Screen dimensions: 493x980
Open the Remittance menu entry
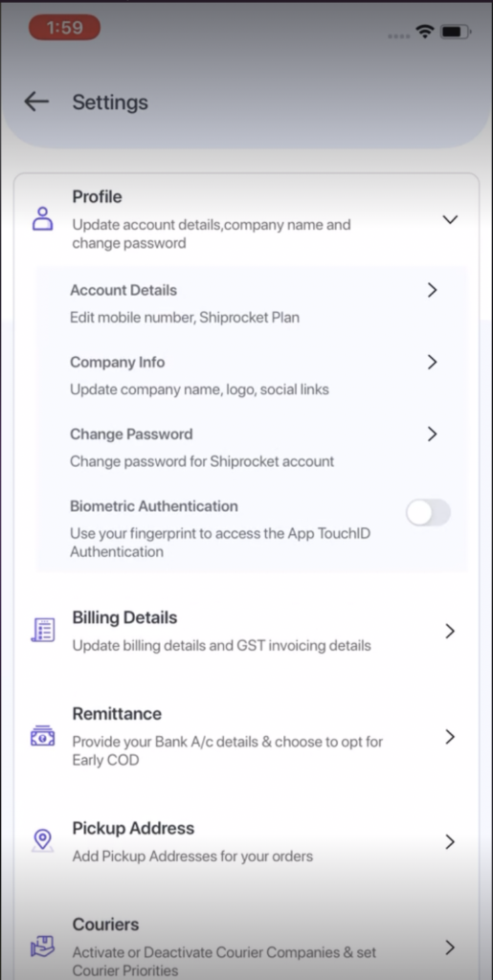pos(246,736)
